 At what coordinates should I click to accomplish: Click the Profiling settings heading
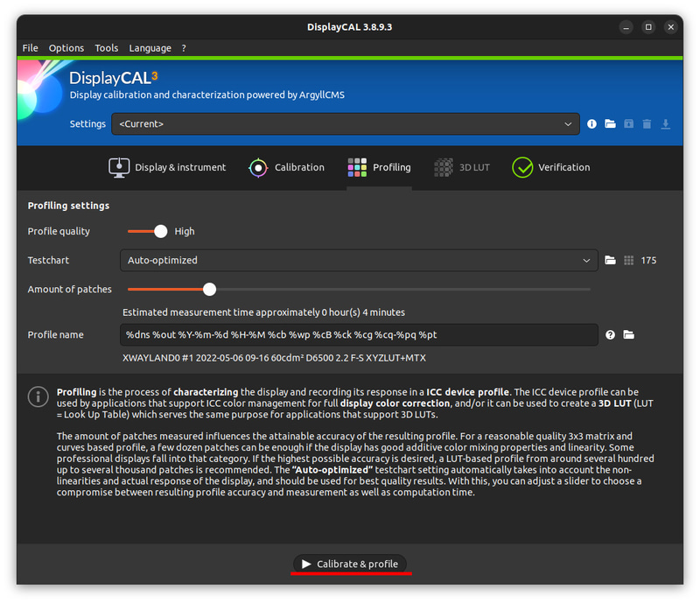tap(68, 206)
